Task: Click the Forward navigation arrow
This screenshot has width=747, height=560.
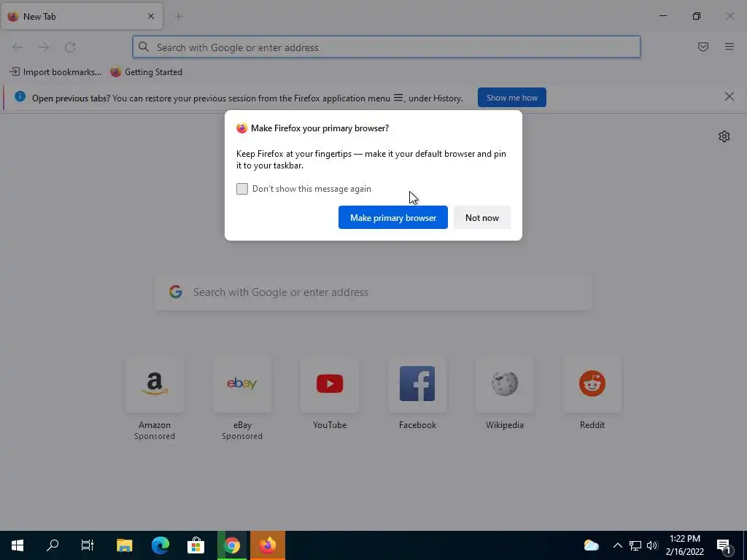Action: 43,47
